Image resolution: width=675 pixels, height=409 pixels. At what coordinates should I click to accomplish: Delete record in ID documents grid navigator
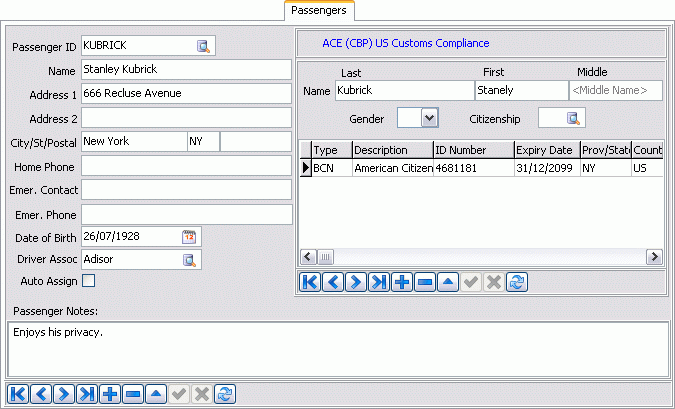coord(425,283)
